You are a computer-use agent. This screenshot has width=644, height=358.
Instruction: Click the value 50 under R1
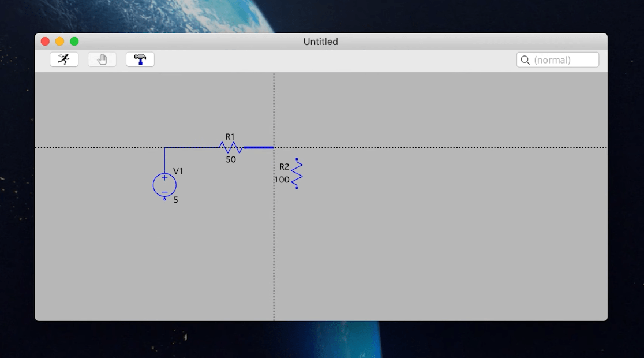pos(231,159)
